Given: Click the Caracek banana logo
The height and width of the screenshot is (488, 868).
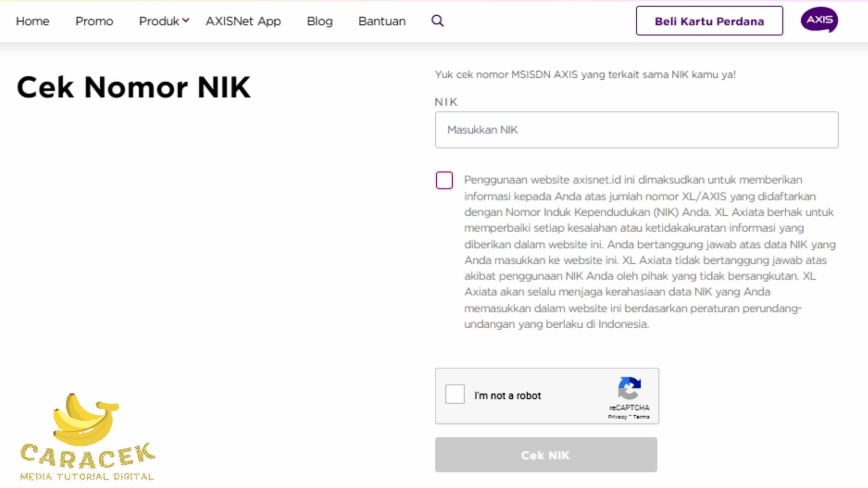Looking at the screenshot, I should [x=85, y=420].
